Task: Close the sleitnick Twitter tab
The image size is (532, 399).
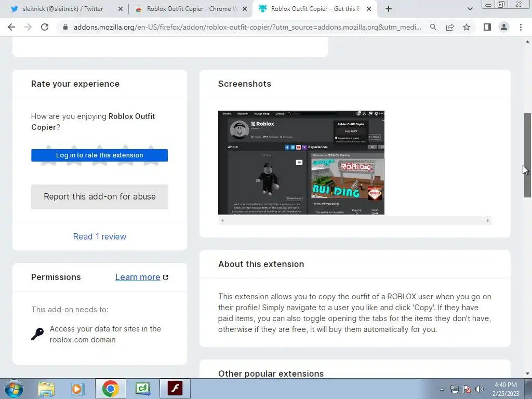Action: pos(121,9)
